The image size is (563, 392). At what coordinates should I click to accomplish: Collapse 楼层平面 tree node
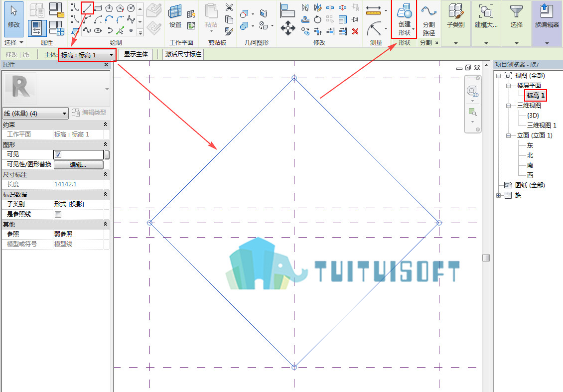[x=508, y=86]
